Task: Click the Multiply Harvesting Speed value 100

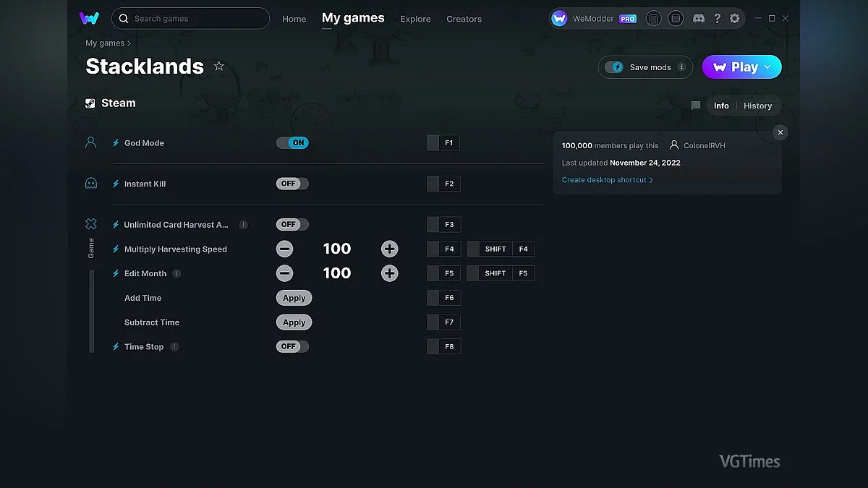Action: click(337, 249)
